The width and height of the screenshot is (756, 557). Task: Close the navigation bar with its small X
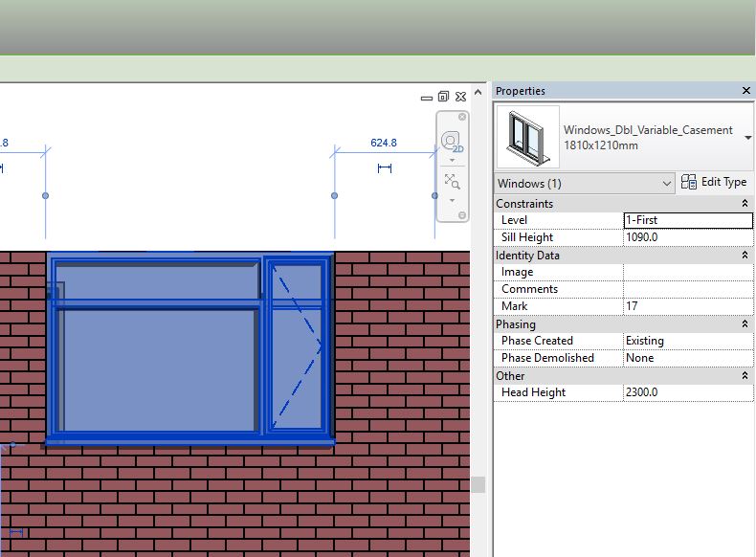462,117
